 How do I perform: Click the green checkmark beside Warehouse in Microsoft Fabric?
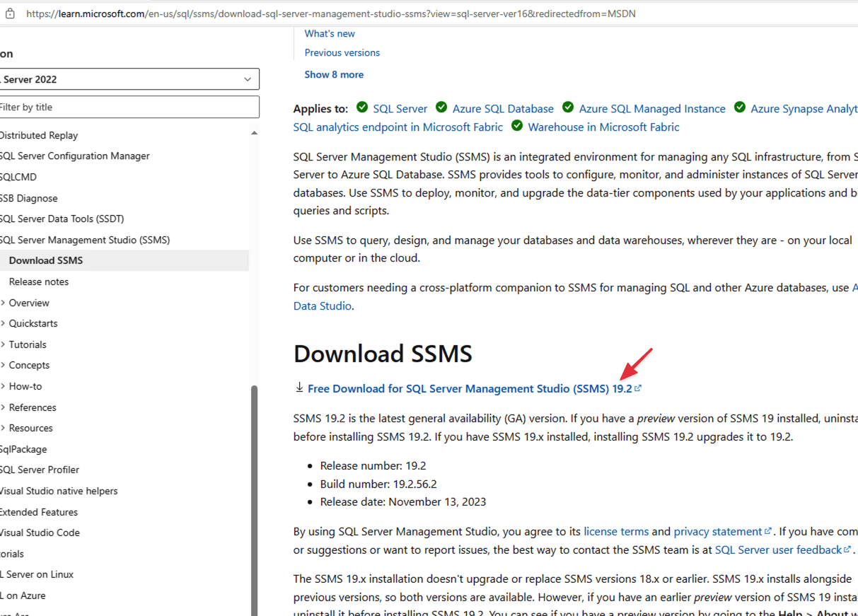[517, 126]
